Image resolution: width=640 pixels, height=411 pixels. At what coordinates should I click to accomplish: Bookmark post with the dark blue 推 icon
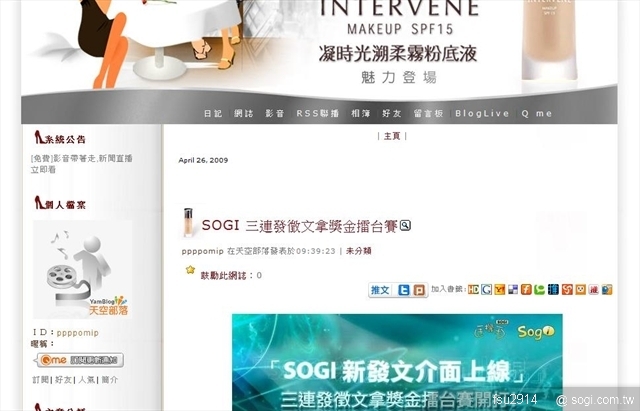553,289
